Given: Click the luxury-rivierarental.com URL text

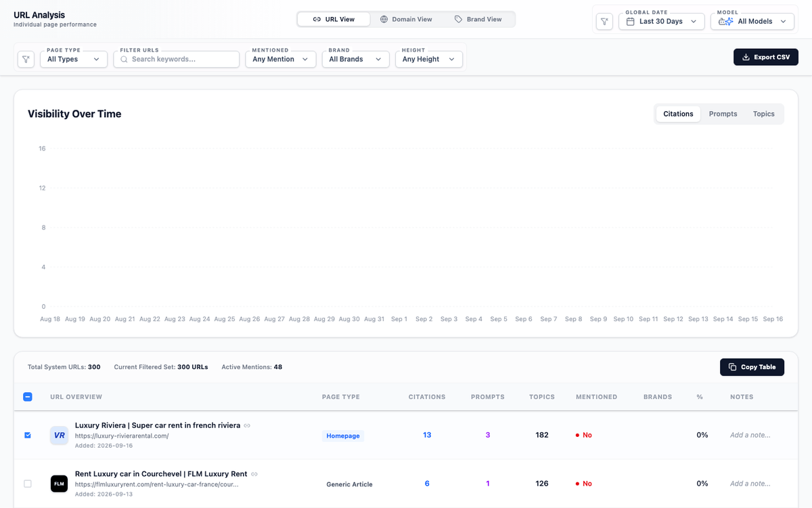Looking at the screenshot, I should [x=122, y=436].
